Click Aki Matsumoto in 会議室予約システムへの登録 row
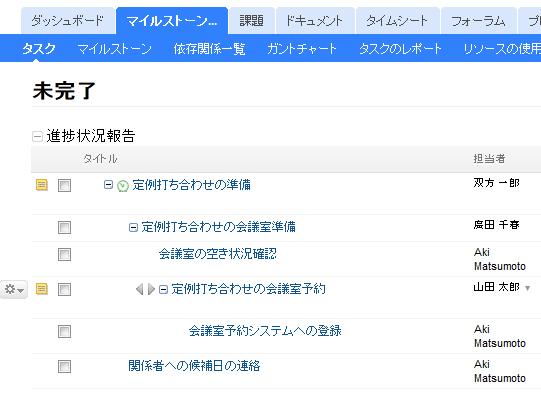The width and height of the screenshot is (541, 393). tap(500, 336)
